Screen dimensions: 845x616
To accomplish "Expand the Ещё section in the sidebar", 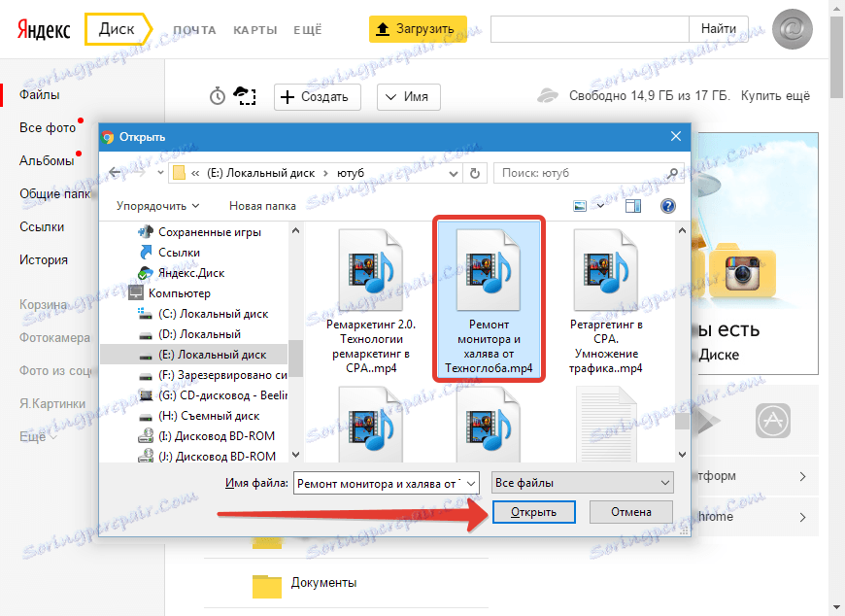I will pos(38,436).
